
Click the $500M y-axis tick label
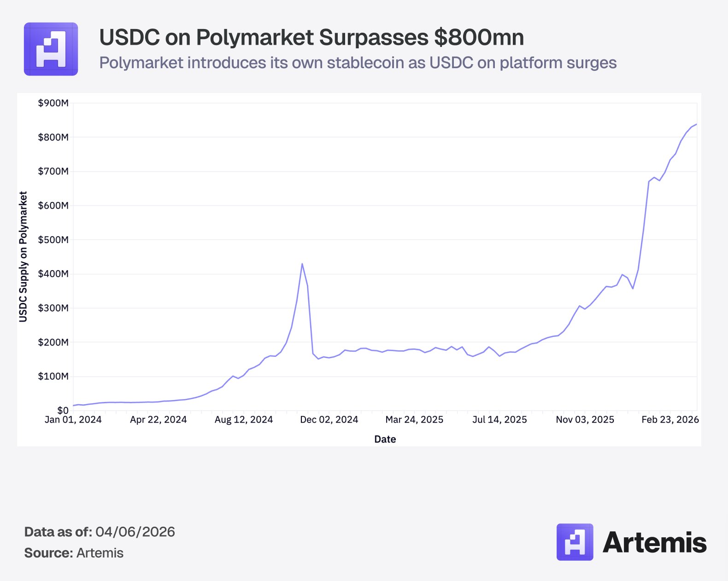coord(53,240)
